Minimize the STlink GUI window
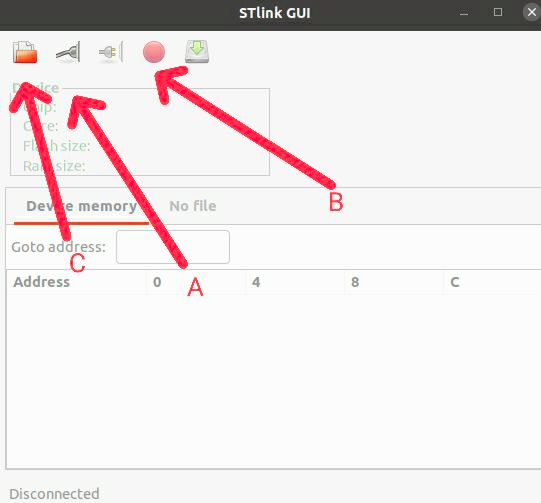541x503 pixels. pos(464,13)
